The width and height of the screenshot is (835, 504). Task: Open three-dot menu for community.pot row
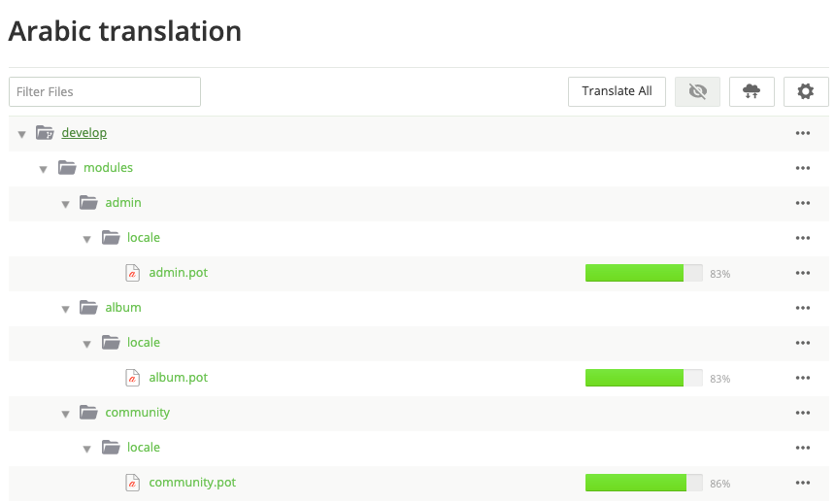(802, 483)
